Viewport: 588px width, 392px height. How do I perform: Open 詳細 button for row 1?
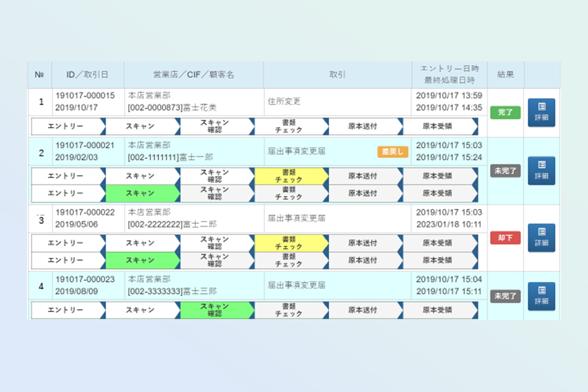pos(541,113)
